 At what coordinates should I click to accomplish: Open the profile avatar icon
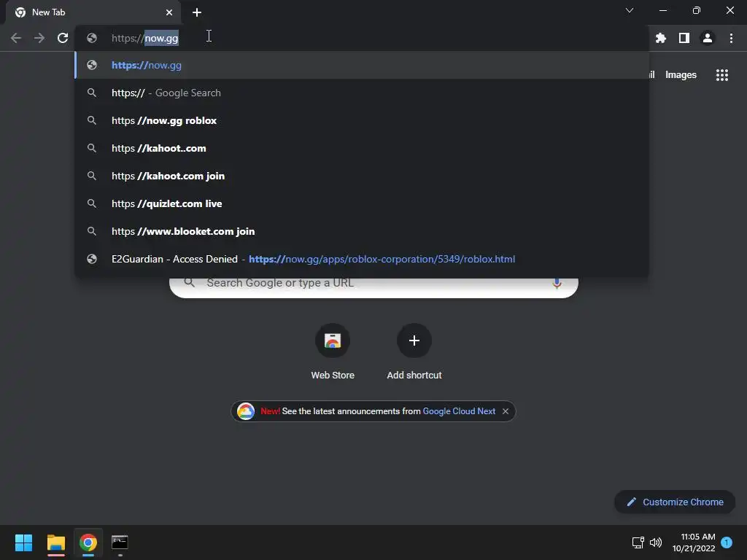pos(708,38)
